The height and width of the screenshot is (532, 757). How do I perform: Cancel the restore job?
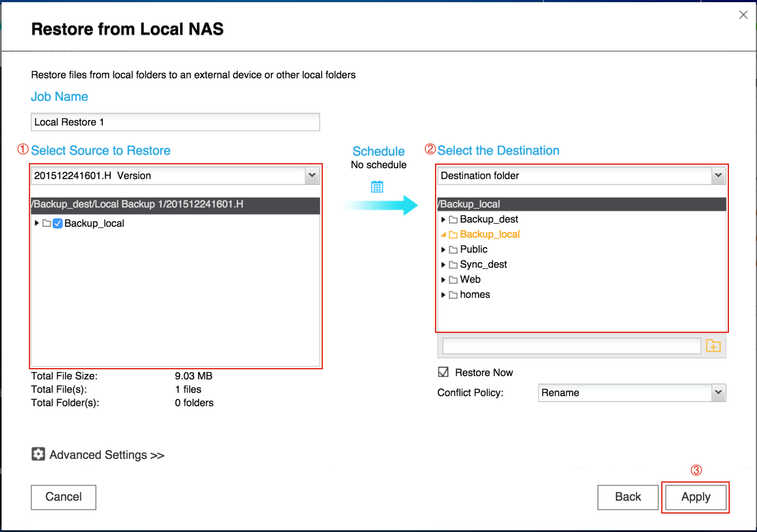pyautogui.click(x=64, y=497)
